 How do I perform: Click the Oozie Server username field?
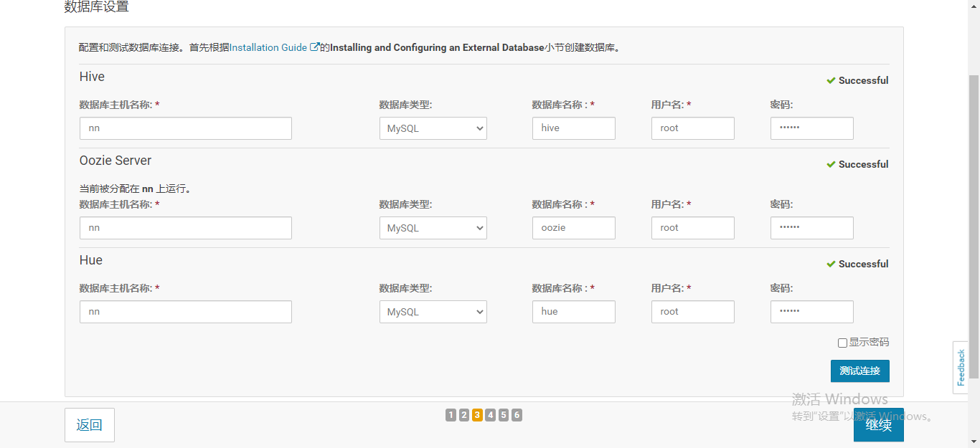[693, 228]
